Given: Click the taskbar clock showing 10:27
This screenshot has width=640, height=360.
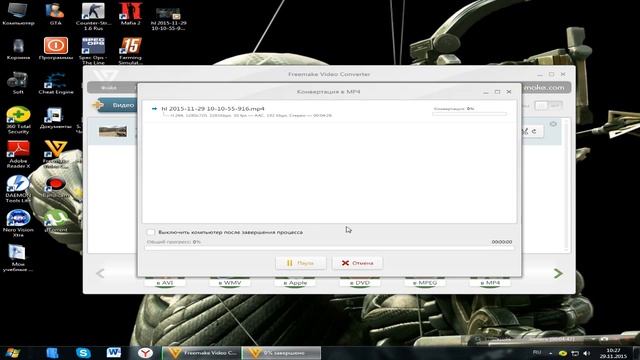Looking at the screenshot, I should click(613, 353).
